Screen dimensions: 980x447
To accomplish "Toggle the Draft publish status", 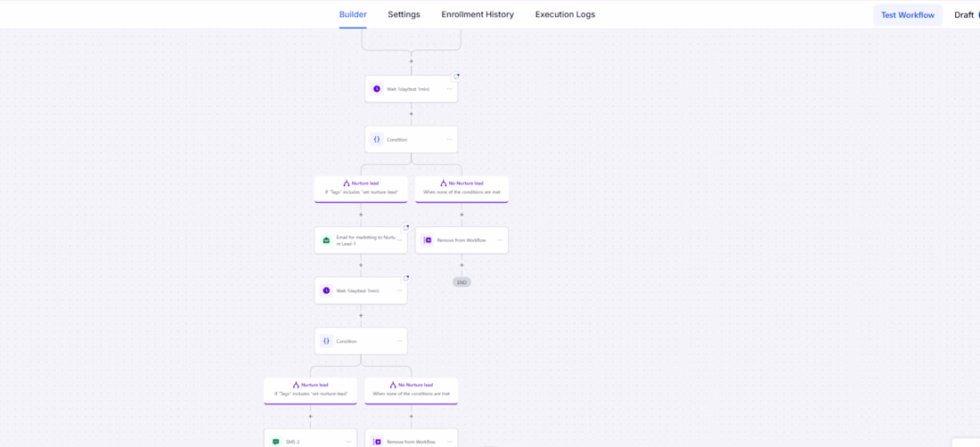I will tap(966, 15).
